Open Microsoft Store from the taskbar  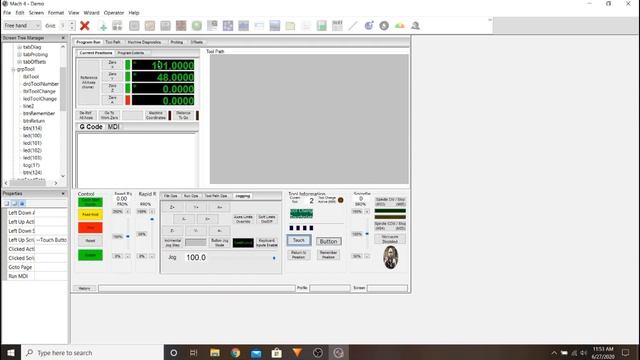click(276, 353)
